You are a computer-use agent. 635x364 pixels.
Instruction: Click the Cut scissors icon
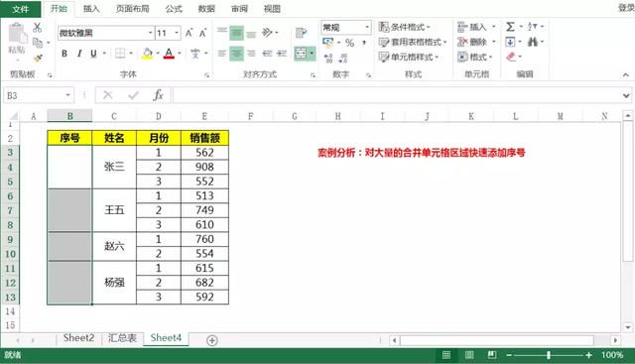click(x=38, y=28)
